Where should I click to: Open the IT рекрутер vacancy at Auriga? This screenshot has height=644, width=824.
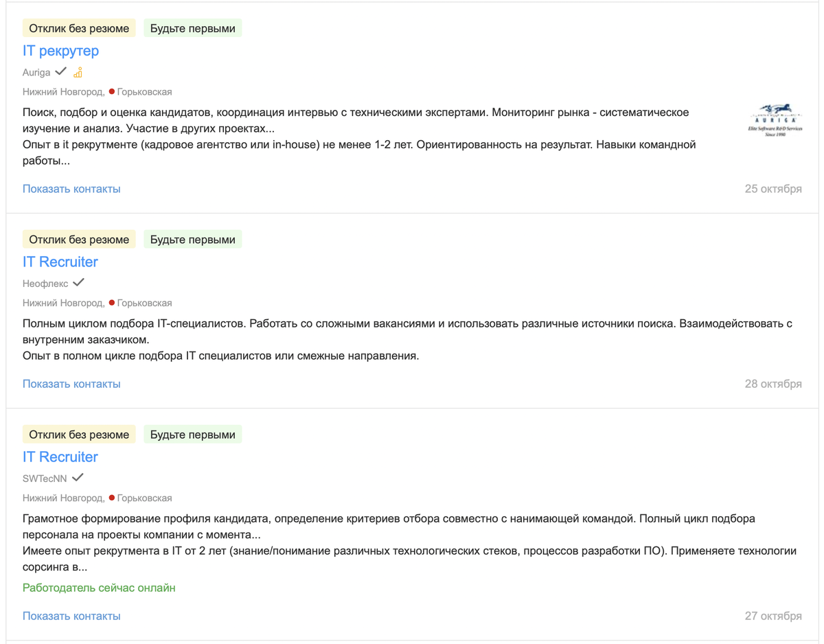click(x=60, y=50)
